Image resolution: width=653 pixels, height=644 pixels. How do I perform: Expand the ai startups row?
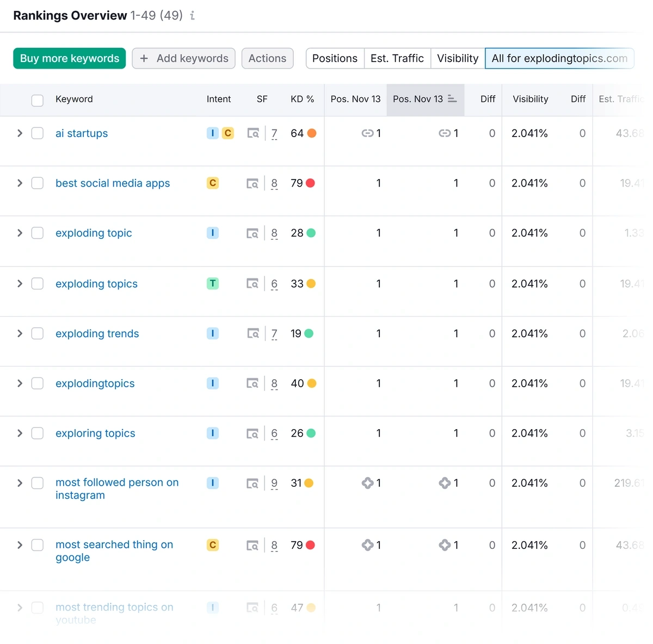[x=20, y=133]
